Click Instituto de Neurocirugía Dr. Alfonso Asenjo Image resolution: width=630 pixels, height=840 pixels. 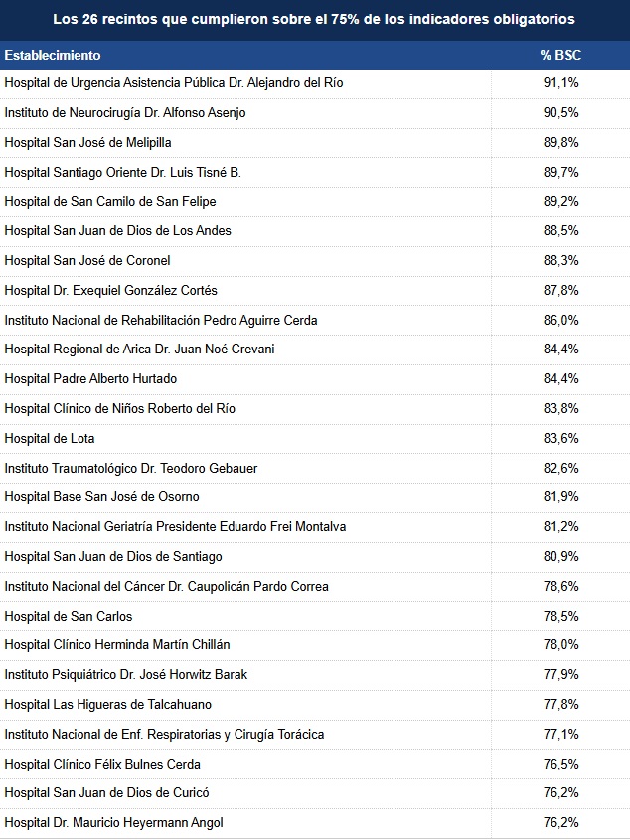click(x=125, y=113)
